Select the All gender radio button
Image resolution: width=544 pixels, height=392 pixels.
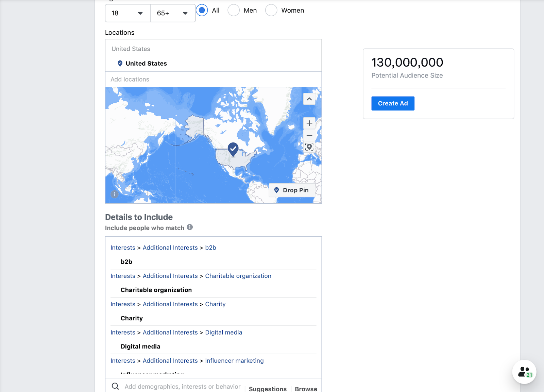(x=202, y=10)
